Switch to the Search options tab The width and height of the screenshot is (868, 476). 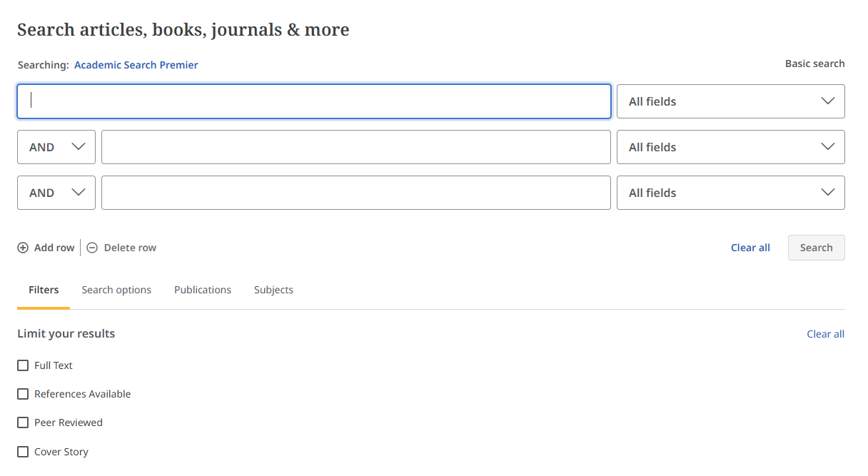point(116,289)
